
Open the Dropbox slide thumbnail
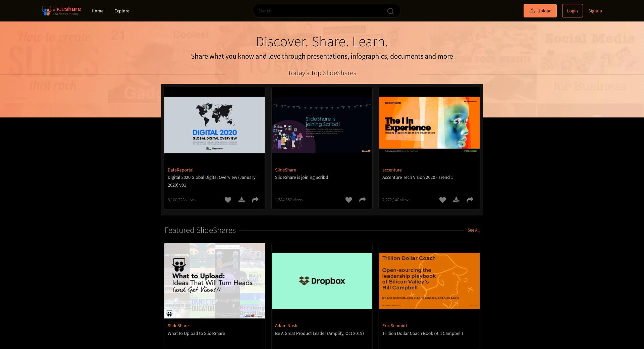[x=322, y=281]
